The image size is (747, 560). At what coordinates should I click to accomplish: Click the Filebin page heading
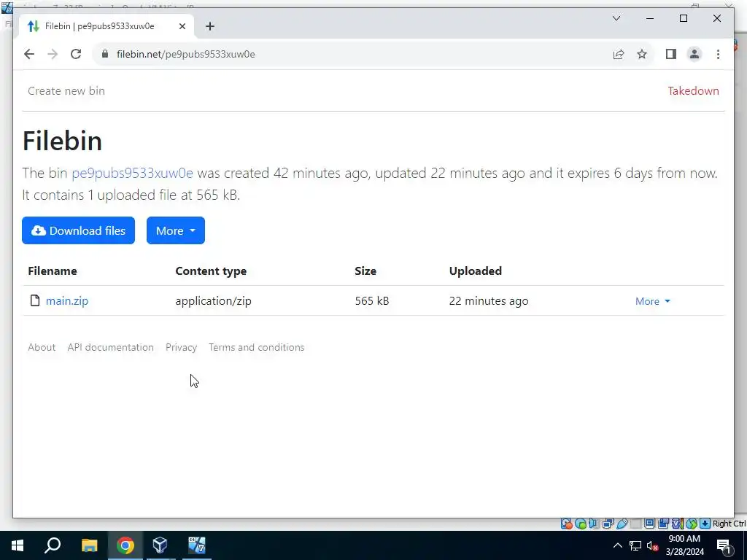click(x=63, y=141)
